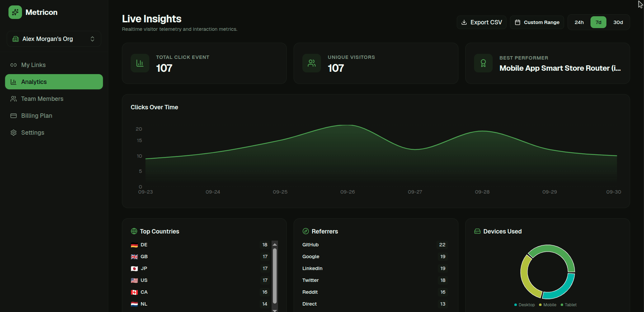Click the Unique Visitors people icon

pyautogui.click(x=312, y=63)
